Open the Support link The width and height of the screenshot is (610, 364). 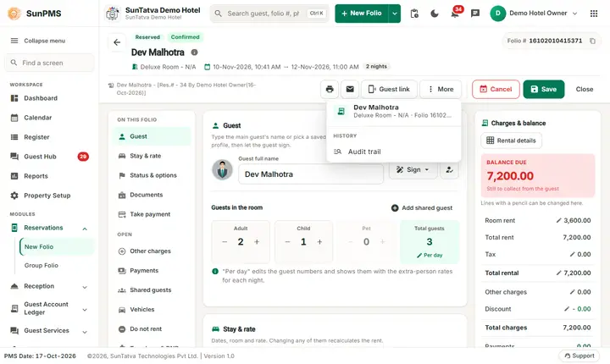[x=579, y=356]
